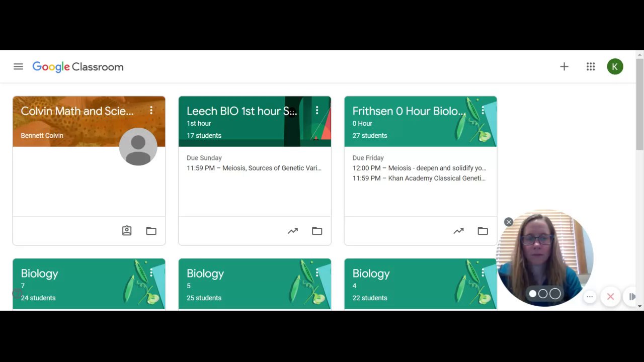Select the largest webcam size circle
The width and height of the screenshot is (644, 362).
pyautogui.click(x=555, y=294)
